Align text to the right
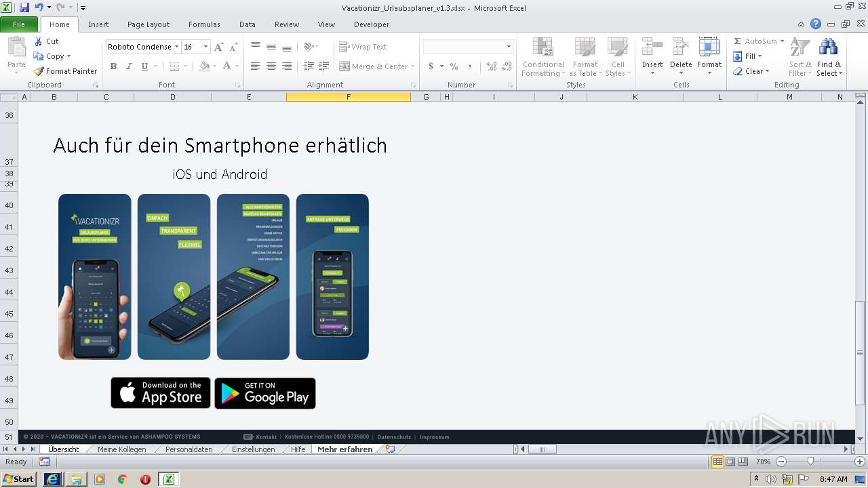868x488 pixels. tap(287, 66)
